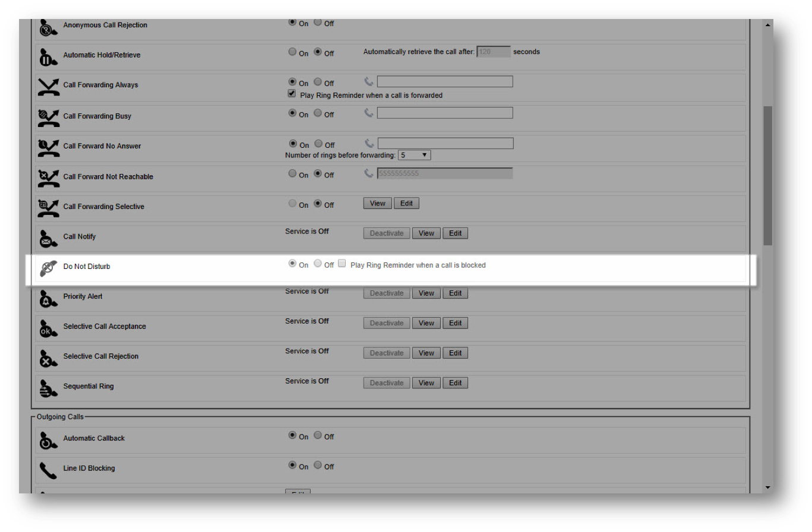
Task: Select On for Do Not Disturb
Action: point(292,264)
